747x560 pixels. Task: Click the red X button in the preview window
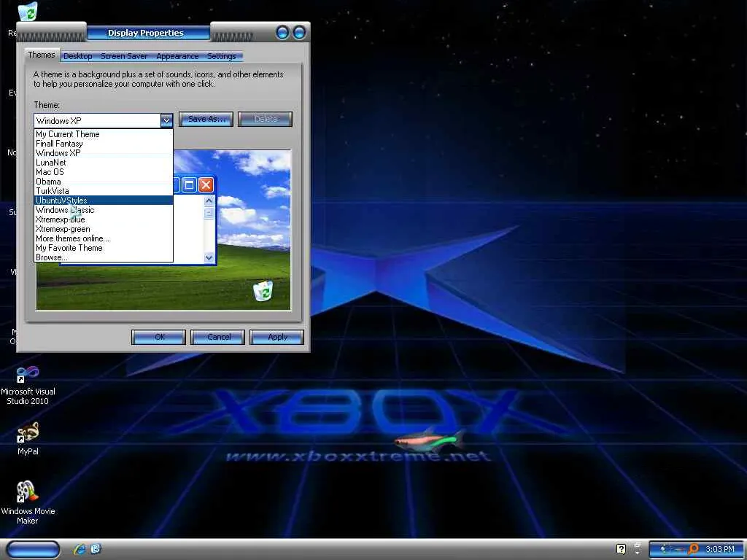[x=206, y=184]
